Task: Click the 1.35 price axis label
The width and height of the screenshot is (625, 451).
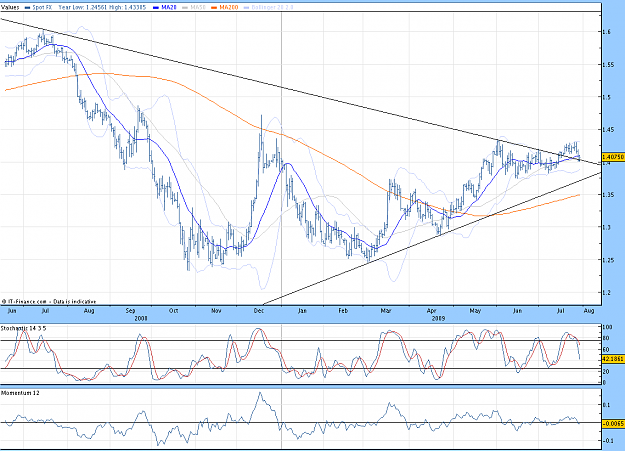Action: (608, 195)
